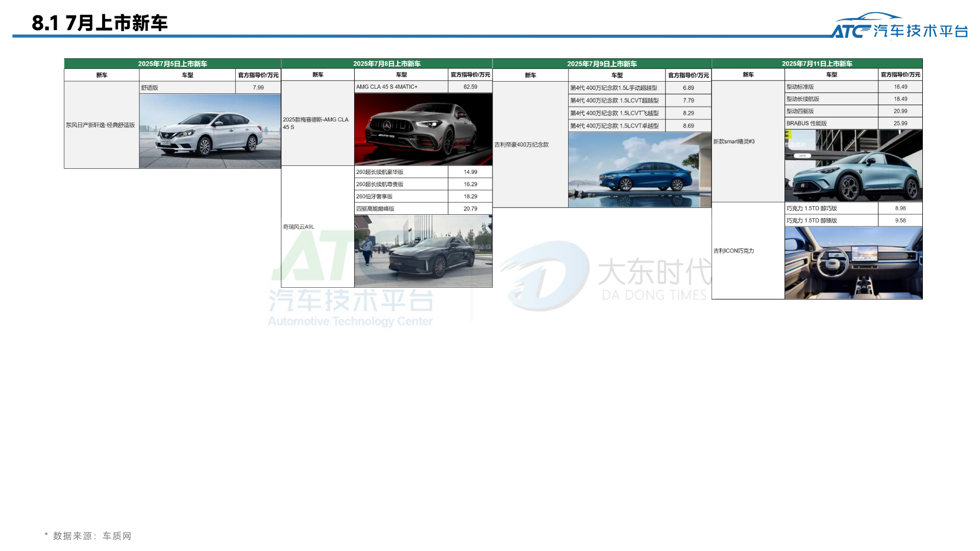Image resolution: width=980 pixels, height=551 pixels.
Task: Select the slide title 8.1 7月上市新车
Action: point(100,23)
